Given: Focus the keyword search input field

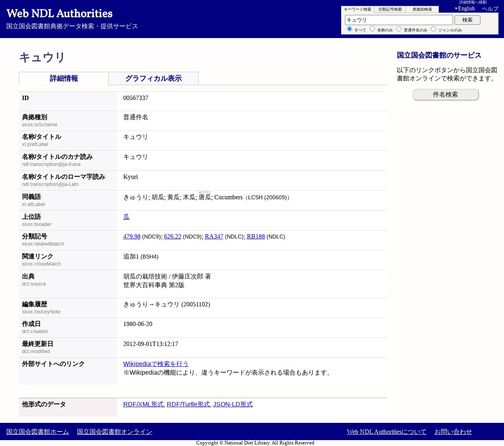Looking at the screenshot, I should click(399, 20).
